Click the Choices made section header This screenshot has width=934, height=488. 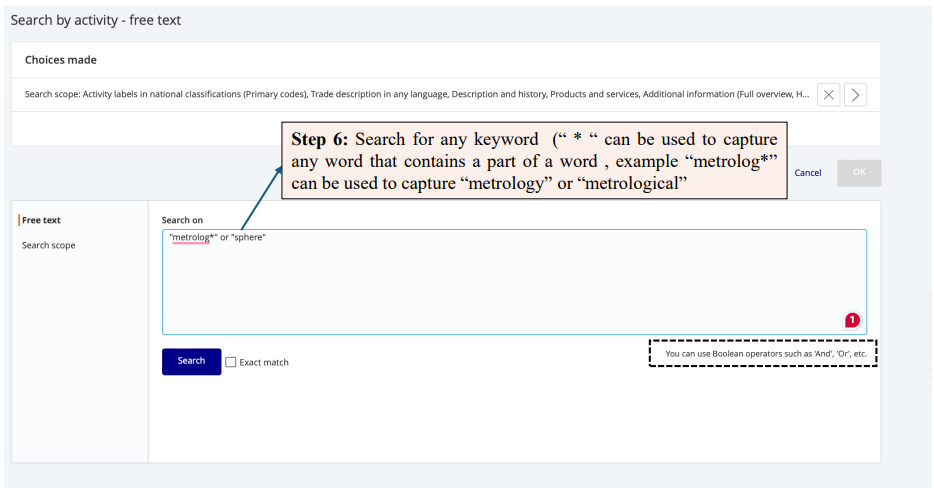pos(61,60)
